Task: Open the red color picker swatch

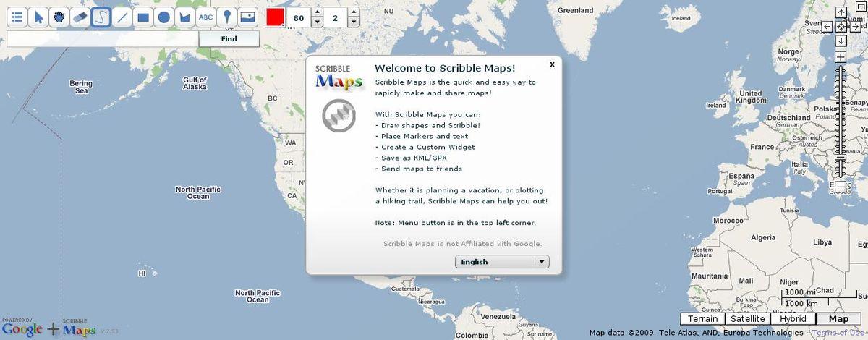Action: click(x=276, y=17)
